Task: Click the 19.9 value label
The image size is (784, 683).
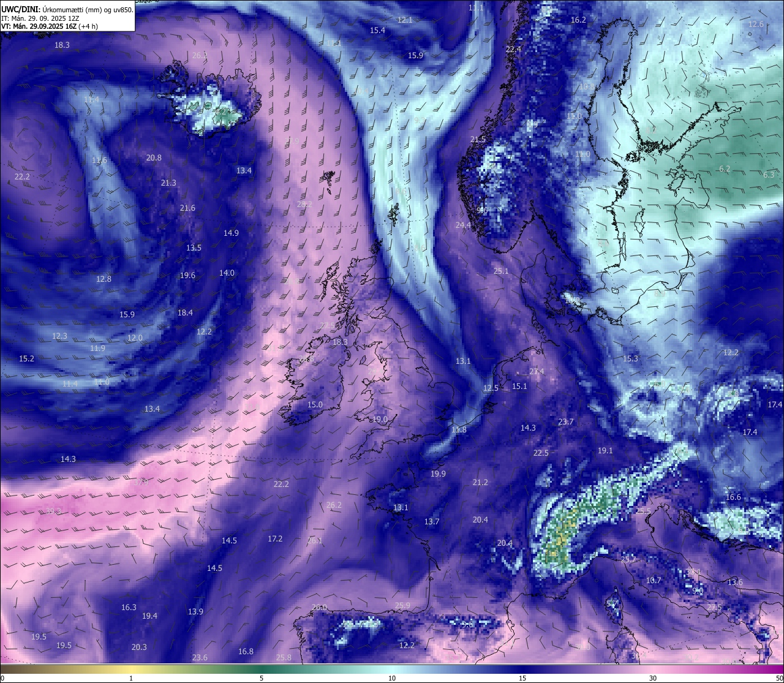Action: coord(438,474)
